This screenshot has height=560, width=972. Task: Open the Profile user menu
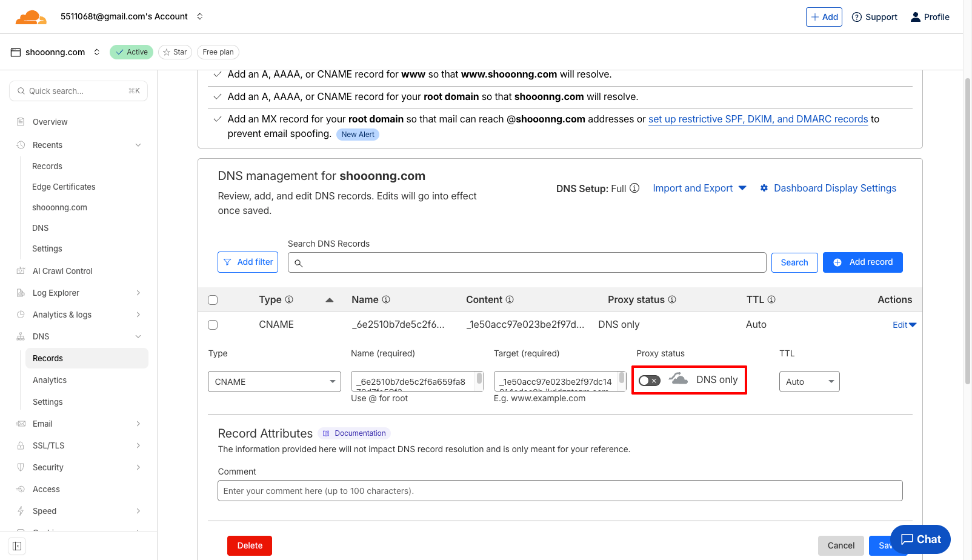point(930,17)
